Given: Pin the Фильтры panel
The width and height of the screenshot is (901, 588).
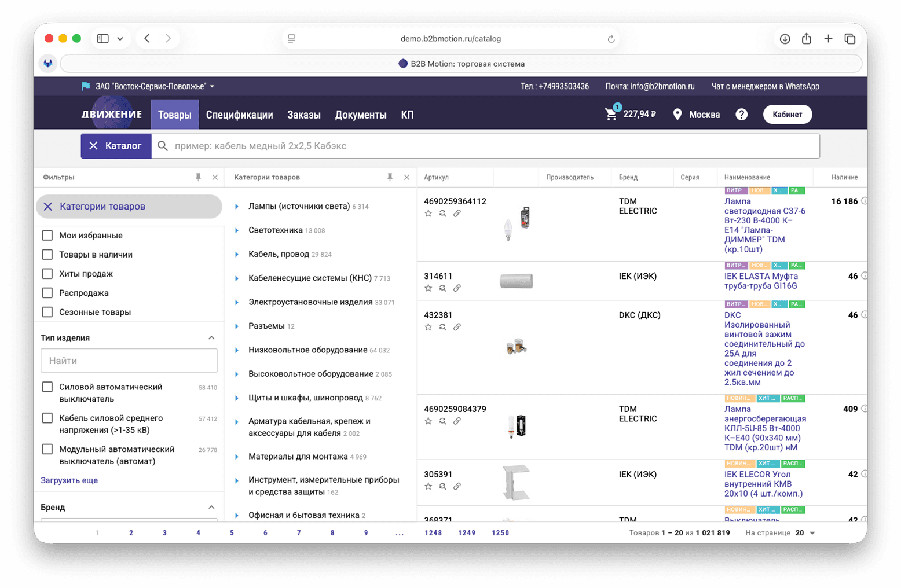Looking at the screenshot, I should click(198, 177).
